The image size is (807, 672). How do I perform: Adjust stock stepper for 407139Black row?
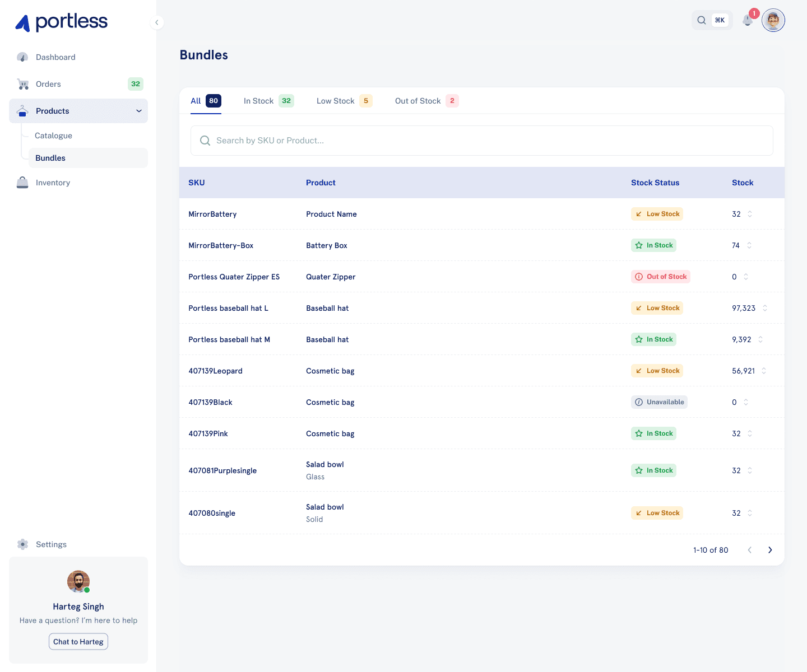pyautogui.click(x=746, y=402)
